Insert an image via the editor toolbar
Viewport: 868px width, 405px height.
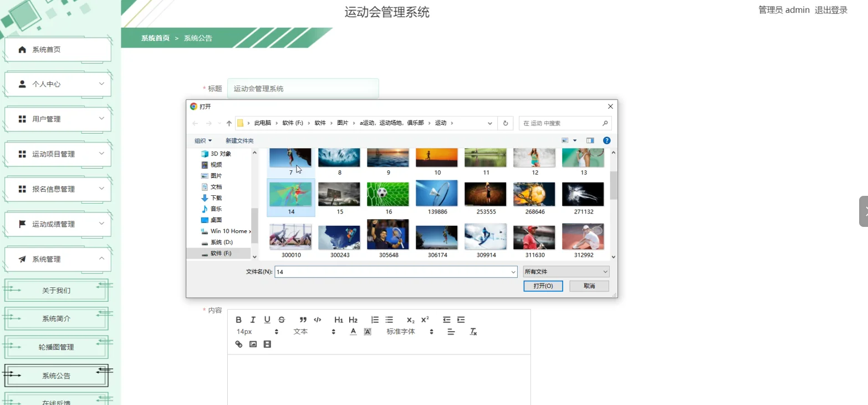click(253, 344)
